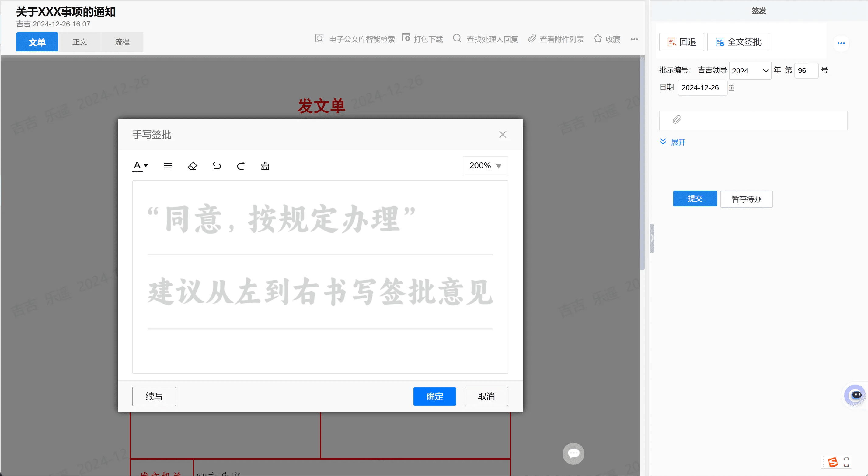Select the eraser tool
Screen dimensions: 868x476
click(192, 166)
